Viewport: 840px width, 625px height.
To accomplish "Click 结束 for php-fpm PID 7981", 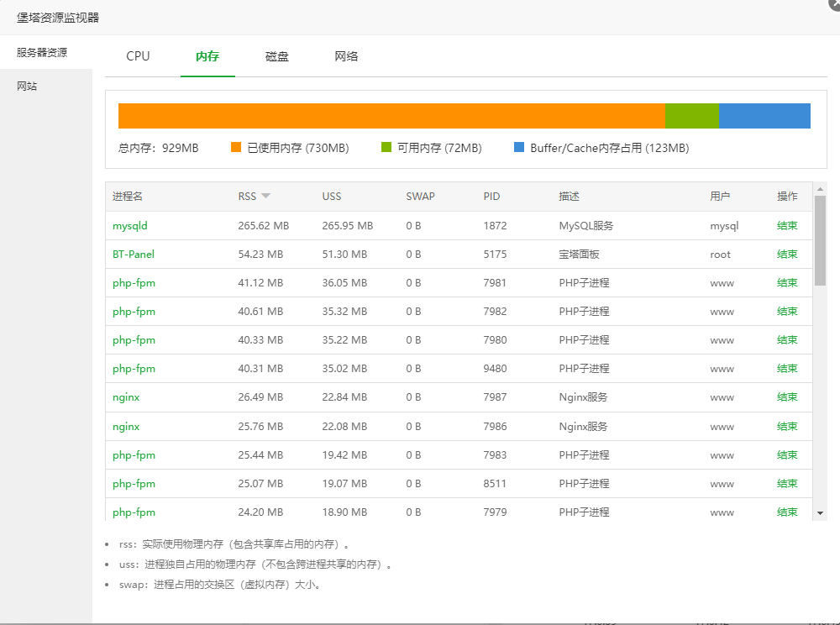I will [787, 282].
